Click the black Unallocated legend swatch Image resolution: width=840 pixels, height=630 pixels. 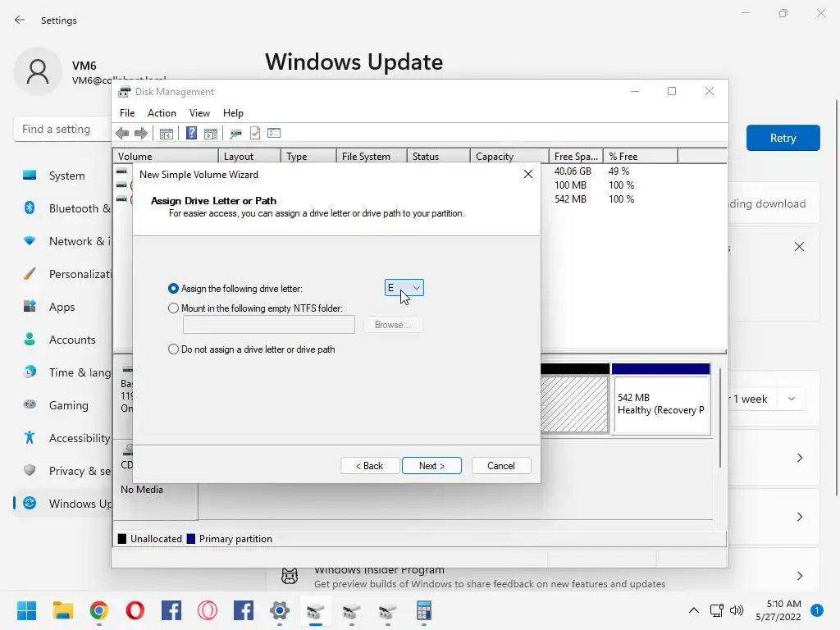[x=122, y=539]
